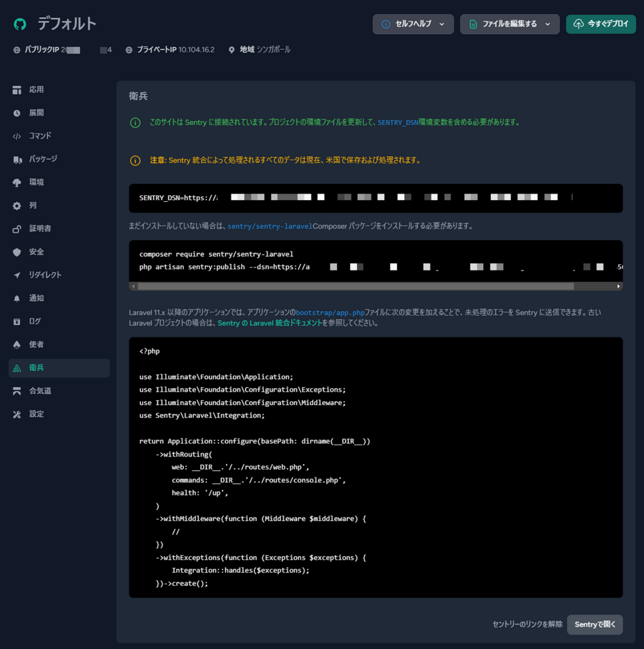
Task: Click the 使者 icon in sidebar
Action: click(17, 345)
